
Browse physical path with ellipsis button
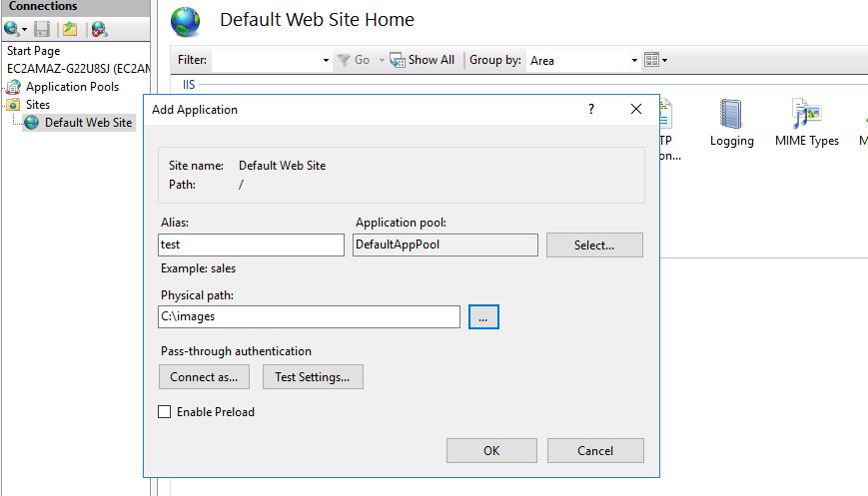coord(483,316)
